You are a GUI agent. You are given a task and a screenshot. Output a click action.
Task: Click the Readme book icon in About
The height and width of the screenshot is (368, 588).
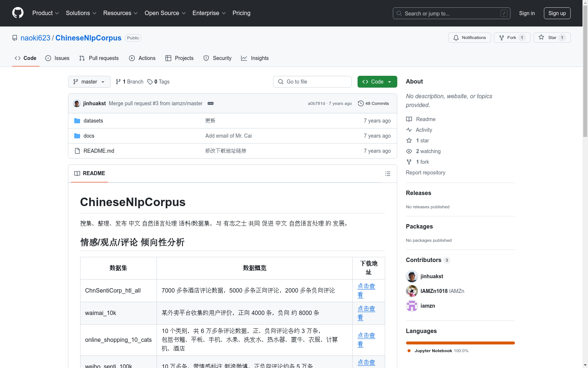click(409, 119)
